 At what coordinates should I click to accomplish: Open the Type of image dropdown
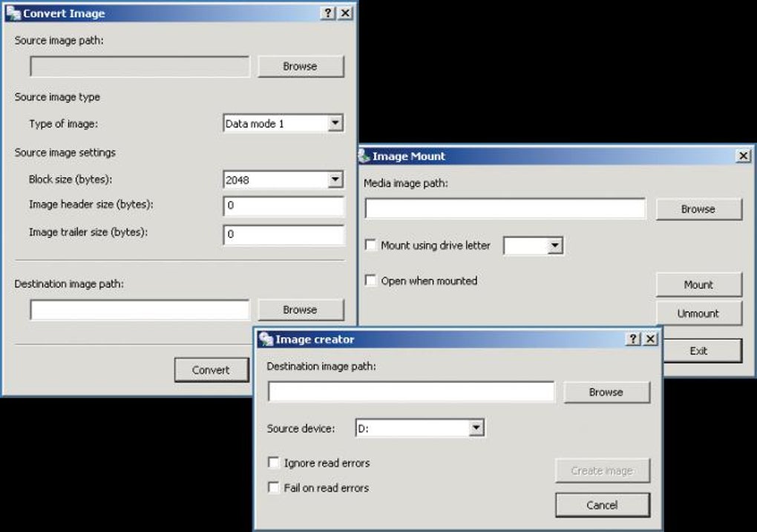(x=335, y=123)
